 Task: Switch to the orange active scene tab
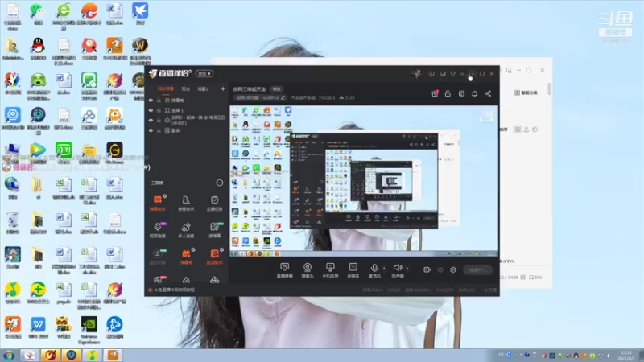point(166,88)
